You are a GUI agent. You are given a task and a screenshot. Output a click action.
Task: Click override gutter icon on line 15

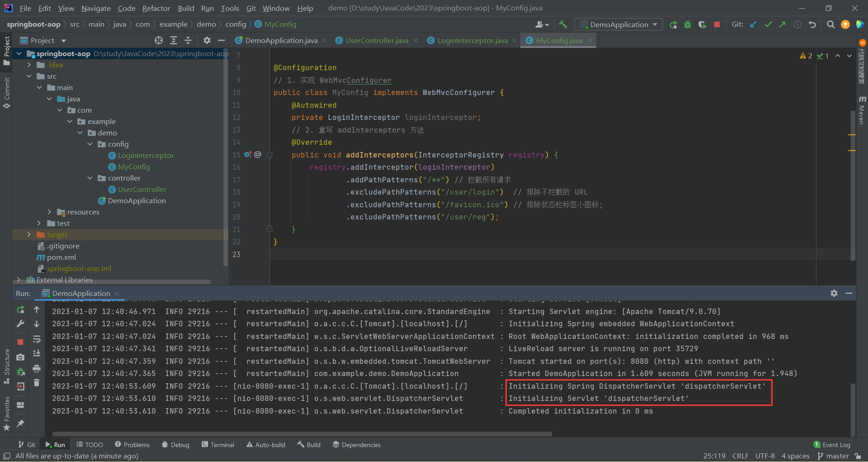point(248,155)
